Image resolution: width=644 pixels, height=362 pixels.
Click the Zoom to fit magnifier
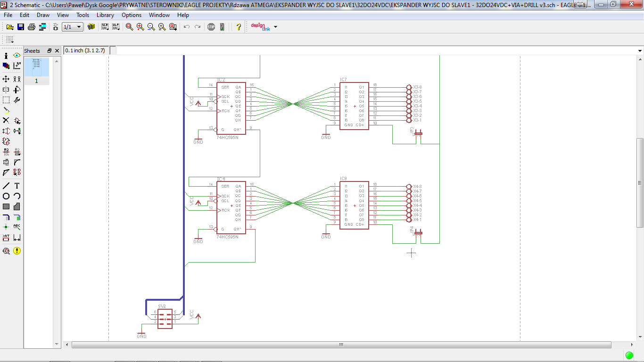[129, 27]
